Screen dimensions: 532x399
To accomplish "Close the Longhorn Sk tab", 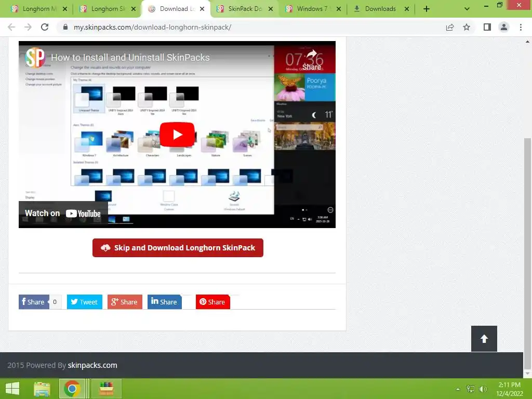I will tap(134, 9).
